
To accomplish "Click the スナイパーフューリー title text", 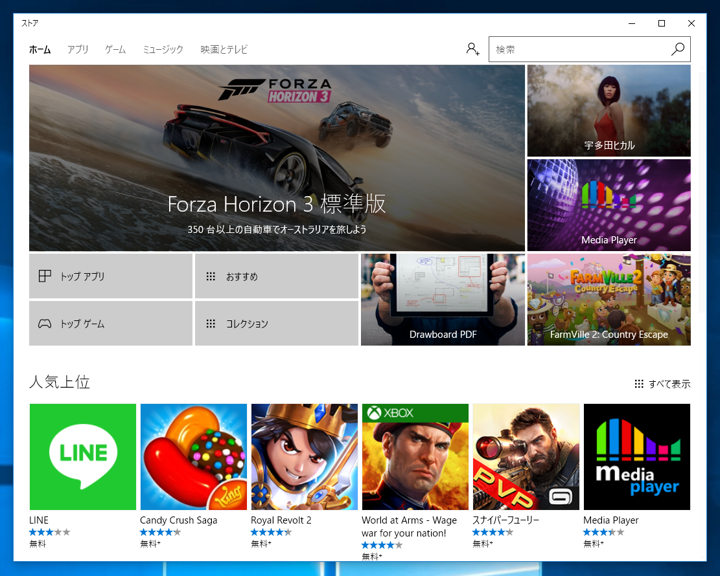I will click(506, 520).
